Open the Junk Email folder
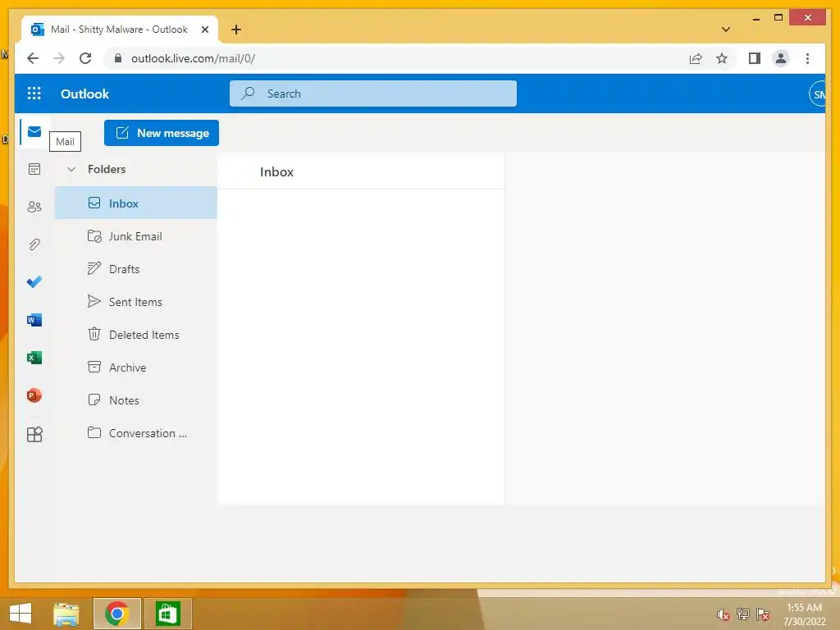This screenshot has width=840, height=630. [135, 236]
